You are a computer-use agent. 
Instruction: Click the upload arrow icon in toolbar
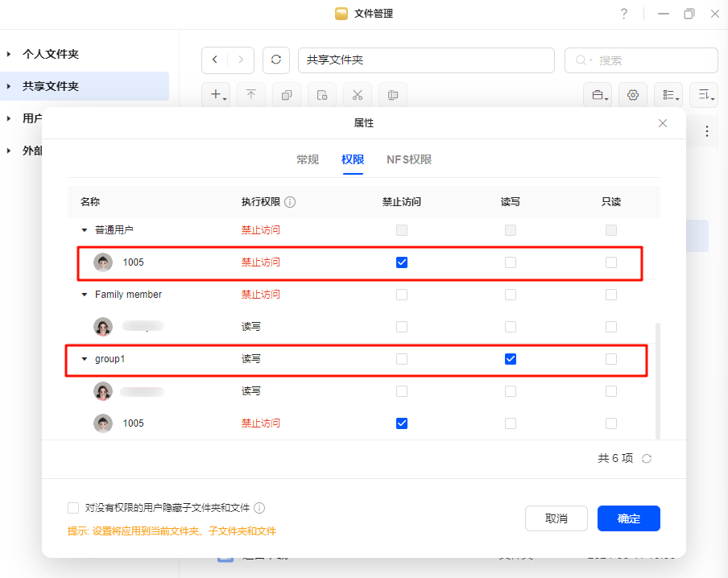click(x=250, y=95)
